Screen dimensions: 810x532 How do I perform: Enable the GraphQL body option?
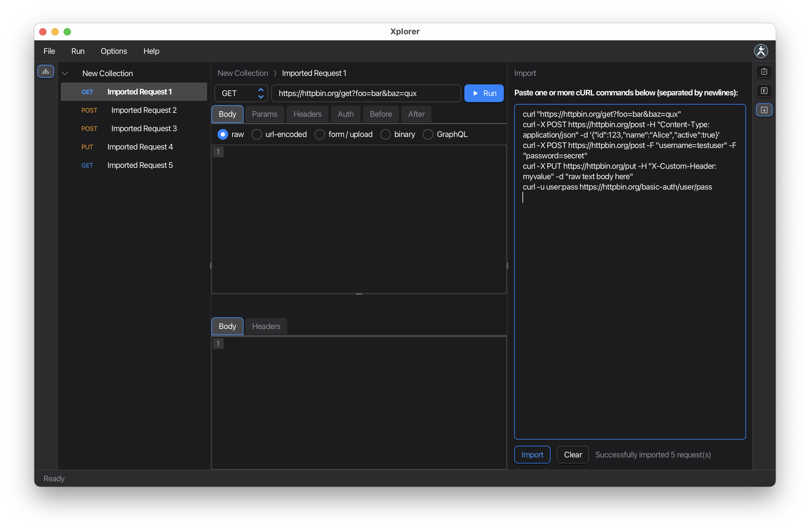pyautogui.click(x=428, y=134)
